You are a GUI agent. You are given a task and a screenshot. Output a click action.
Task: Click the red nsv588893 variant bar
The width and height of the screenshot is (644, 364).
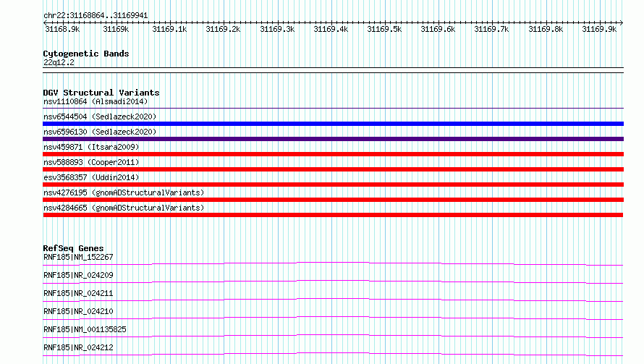333,169
